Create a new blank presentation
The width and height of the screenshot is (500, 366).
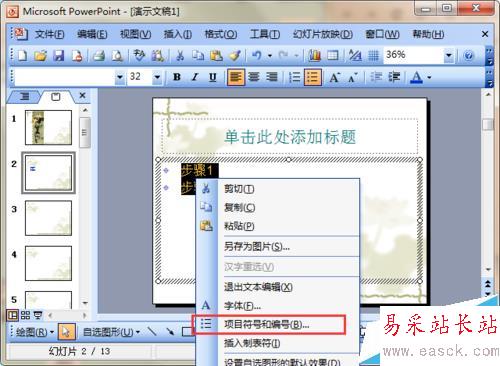pyautogui.click(x=22, y=55)
